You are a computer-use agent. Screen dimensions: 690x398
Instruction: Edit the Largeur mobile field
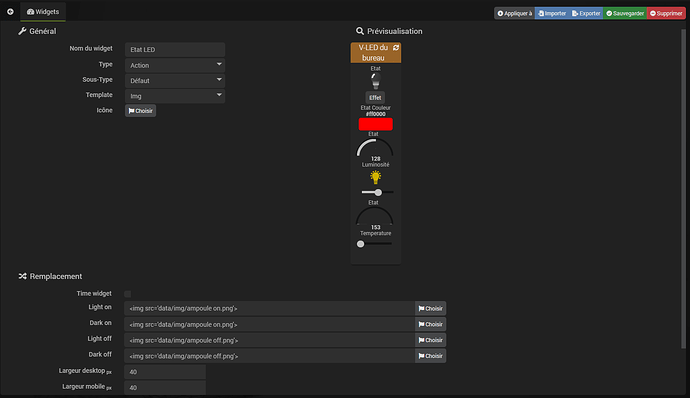coord(165,388)
